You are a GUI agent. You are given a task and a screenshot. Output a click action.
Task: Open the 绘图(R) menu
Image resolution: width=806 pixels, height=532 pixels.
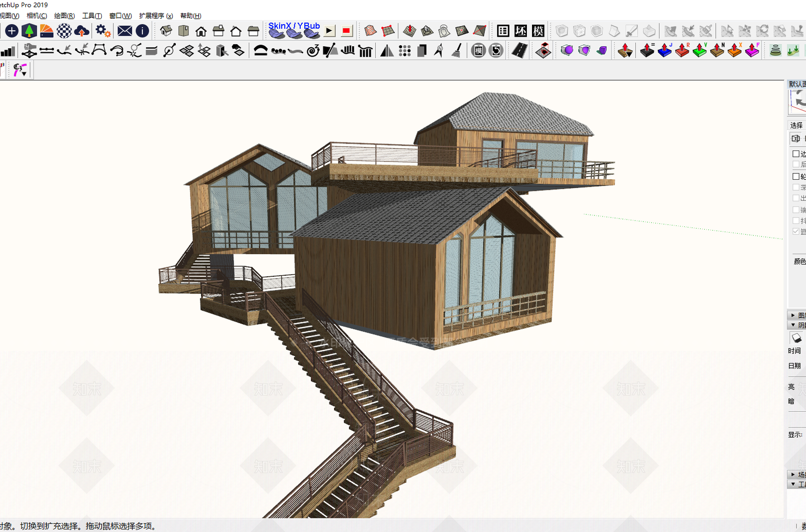pos(64,16)
